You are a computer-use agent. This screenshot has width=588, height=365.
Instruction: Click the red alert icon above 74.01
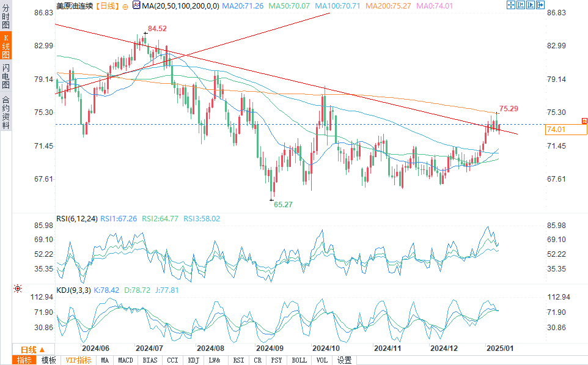[x=584, y=121]
